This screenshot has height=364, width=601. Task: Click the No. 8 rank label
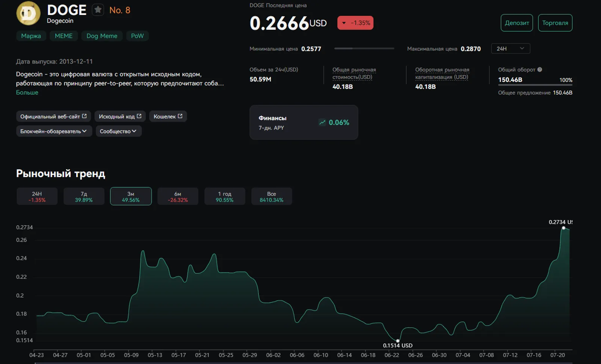pos(120,10)
